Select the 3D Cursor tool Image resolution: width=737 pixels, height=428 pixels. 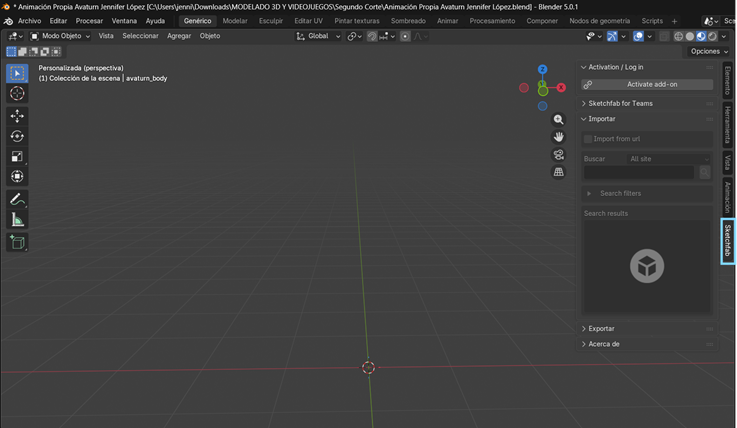17,93
